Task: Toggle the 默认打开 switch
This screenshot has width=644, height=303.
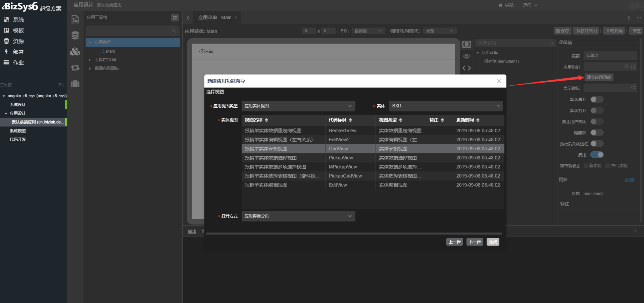Action: coord(597,110)
